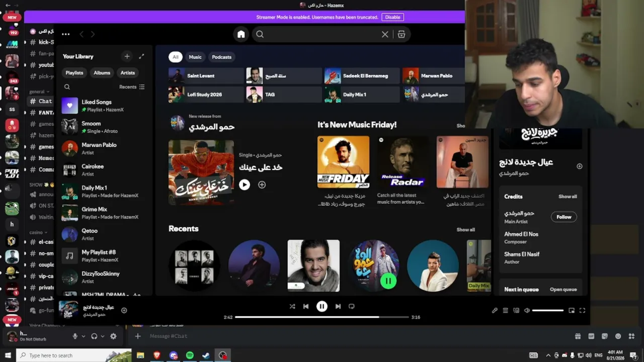Pause the playing item in Recents
This screenshot has height=362, width=644.
point(388,281)
